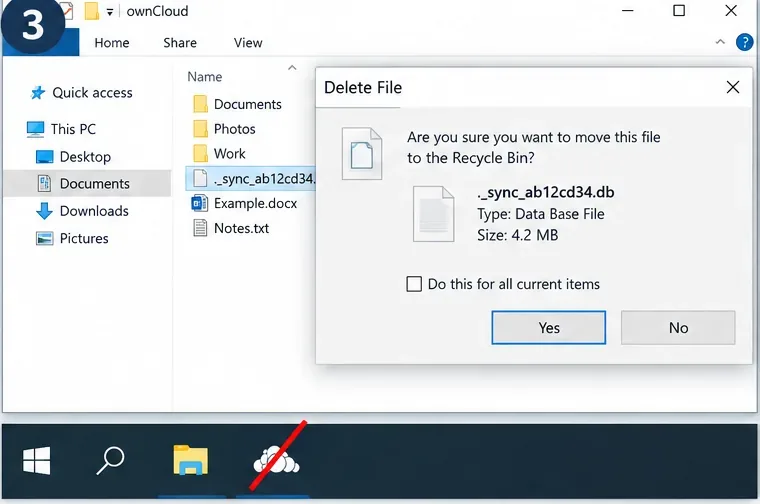The image size is (760, 504).
Task: Click the Type: Data Base File text
Action: [x=540, y=214]
